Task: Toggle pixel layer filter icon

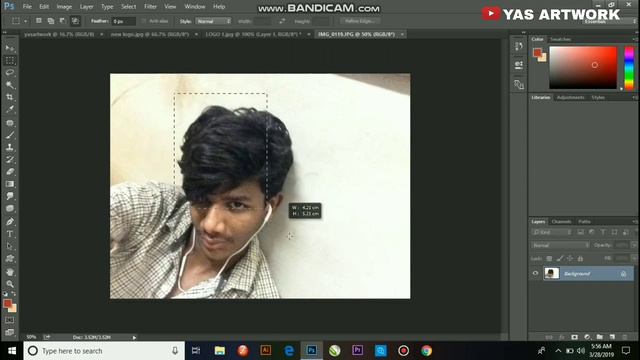Action: pos(580,232)
